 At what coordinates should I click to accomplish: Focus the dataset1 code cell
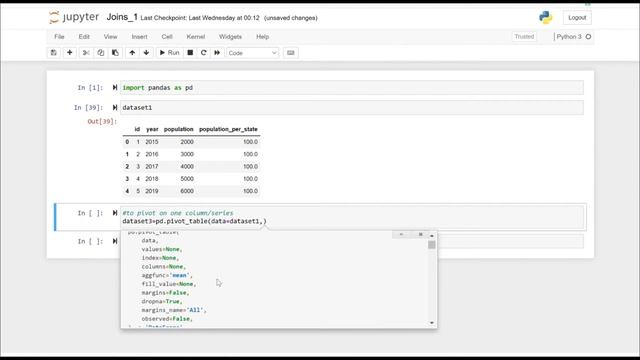[x=352, y=108]
